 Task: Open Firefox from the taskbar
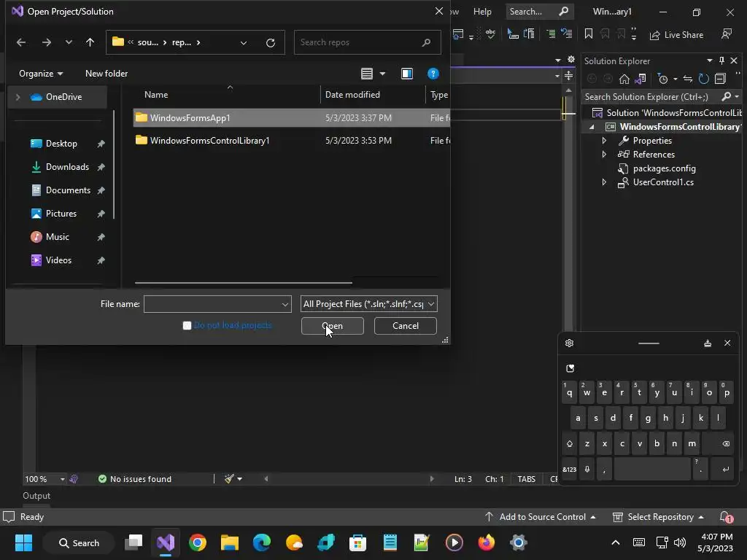[486, 542]
